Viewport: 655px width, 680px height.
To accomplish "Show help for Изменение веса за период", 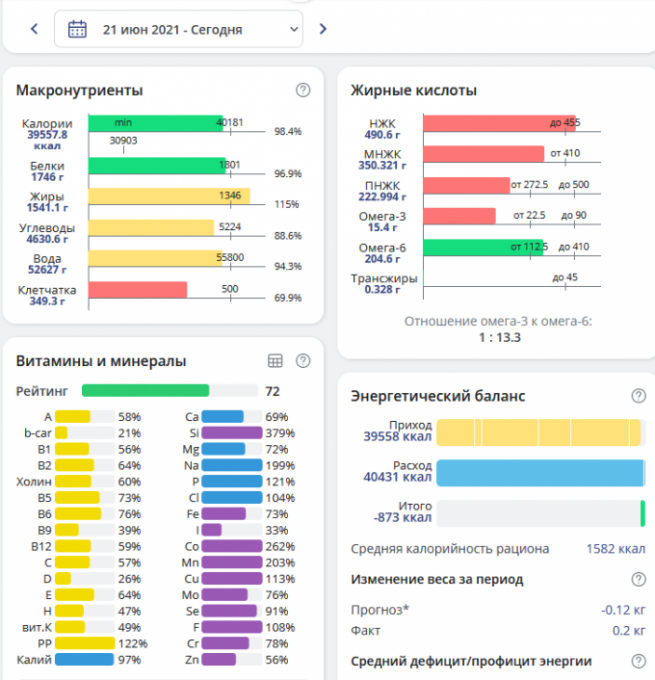I will [x=638, y=579].
